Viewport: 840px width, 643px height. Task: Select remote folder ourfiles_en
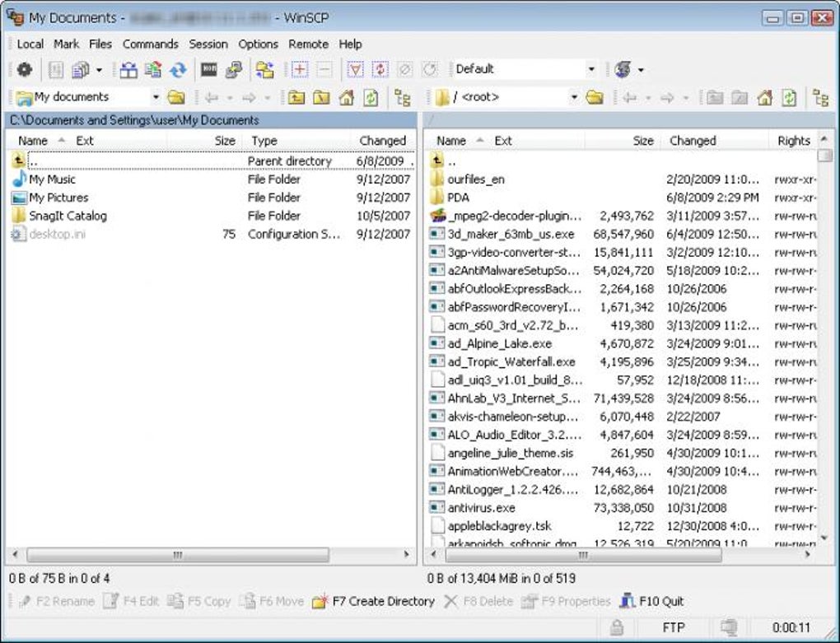click(x=476, y=179)
